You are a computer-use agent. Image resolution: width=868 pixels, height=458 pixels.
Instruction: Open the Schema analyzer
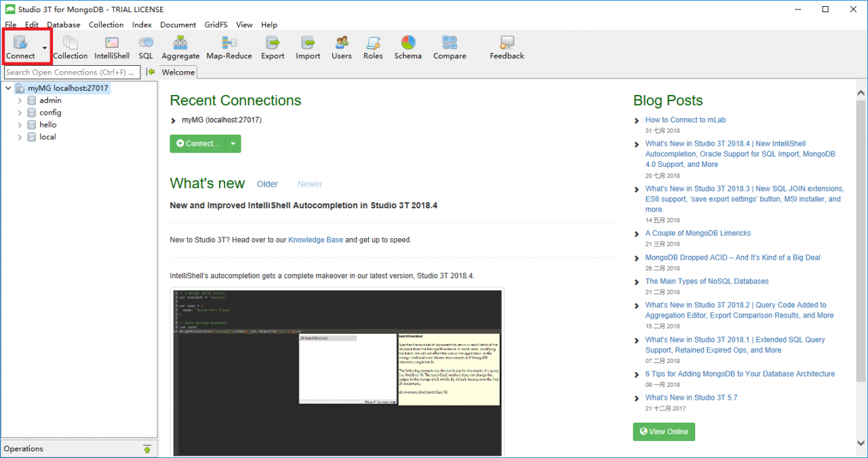point(408,46)
